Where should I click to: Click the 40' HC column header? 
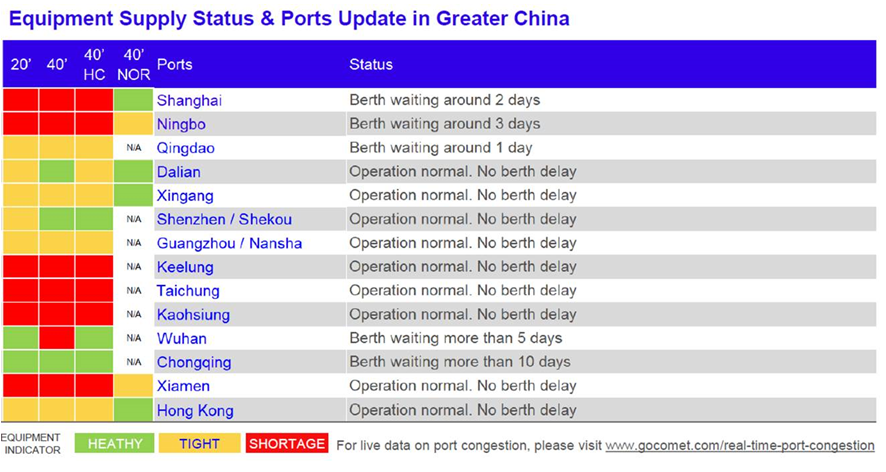tap(94, 64)
